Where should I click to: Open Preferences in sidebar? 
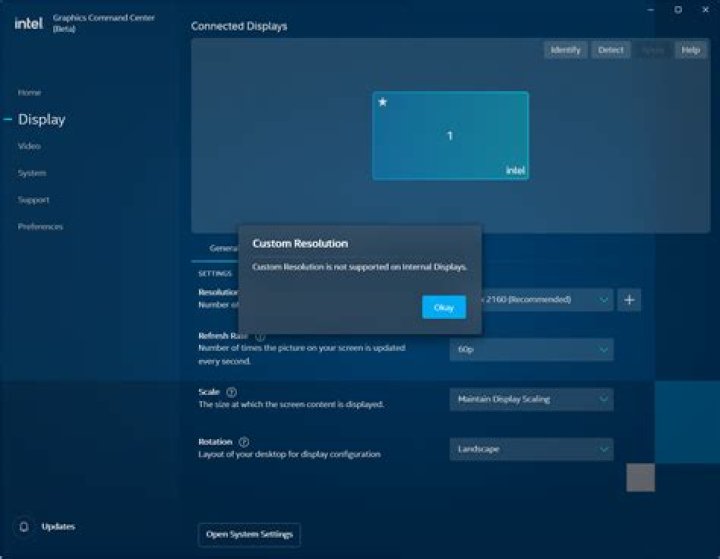click(40, 226)
